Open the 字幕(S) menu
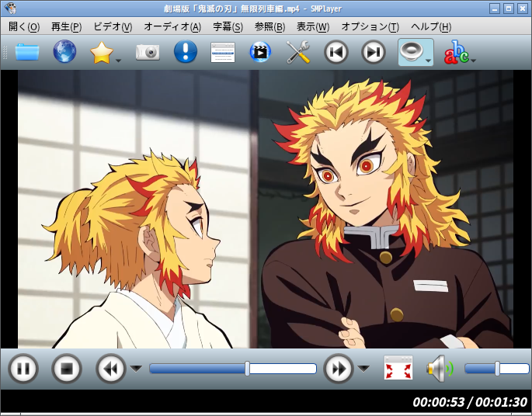 [x=228, y=27]
